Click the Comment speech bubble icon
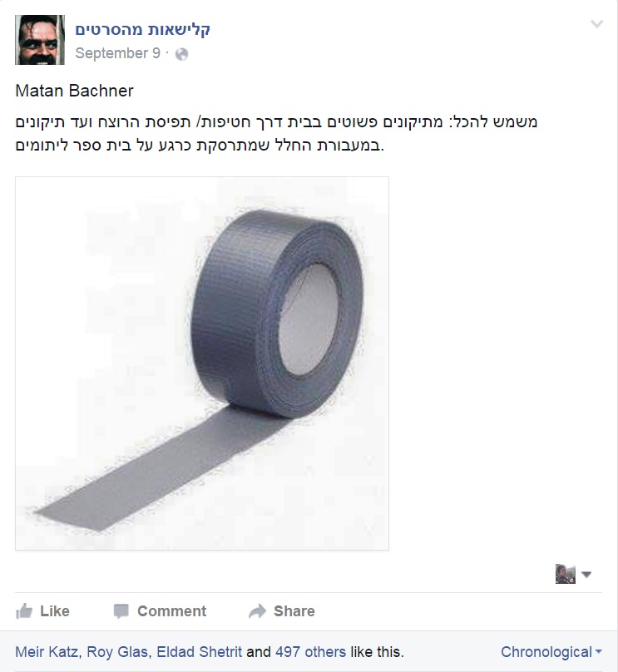Viewport: 618px width, 672px height. point(121,611)
